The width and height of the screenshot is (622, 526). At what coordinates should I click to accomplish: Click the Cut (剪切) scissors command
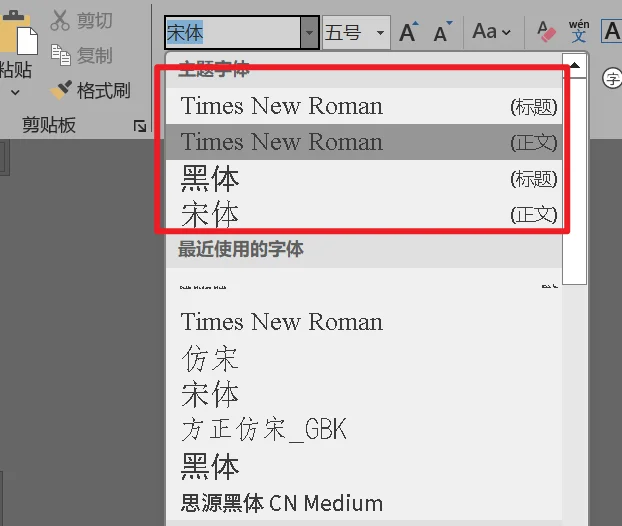click(82, 21)
